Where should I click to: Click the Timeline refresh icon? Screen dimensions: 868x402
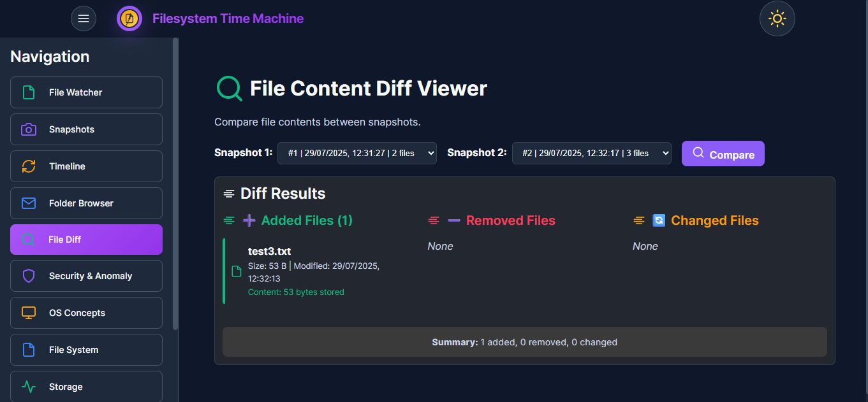[x=28, y=166]
